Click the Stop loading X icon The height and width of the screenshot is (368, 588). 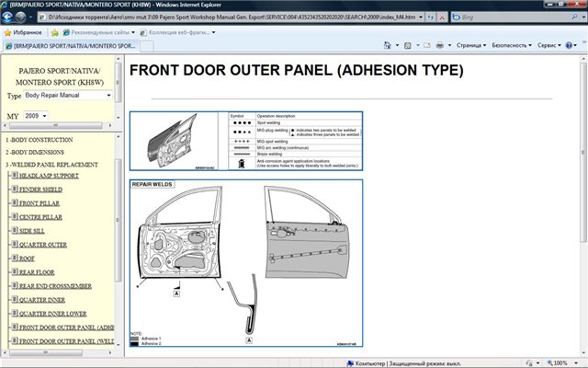[x=443, y=17]
